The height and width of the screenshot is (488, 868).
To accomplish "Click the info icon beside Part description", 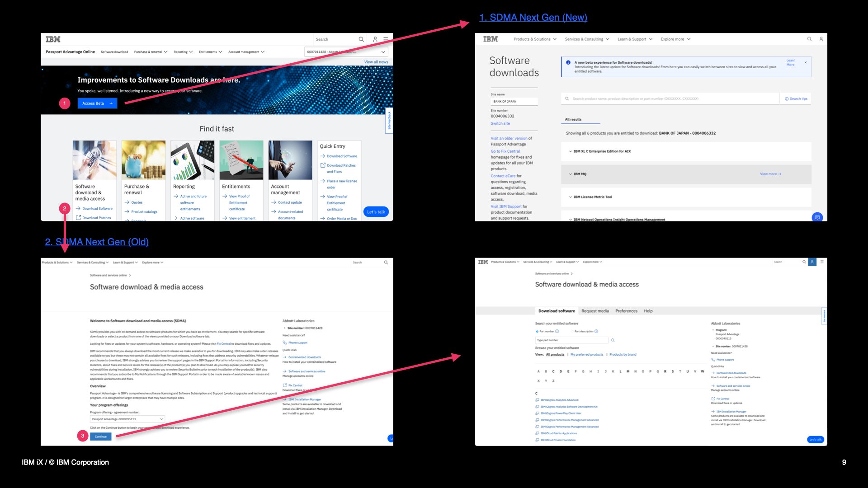I will (x=596, y=331).
